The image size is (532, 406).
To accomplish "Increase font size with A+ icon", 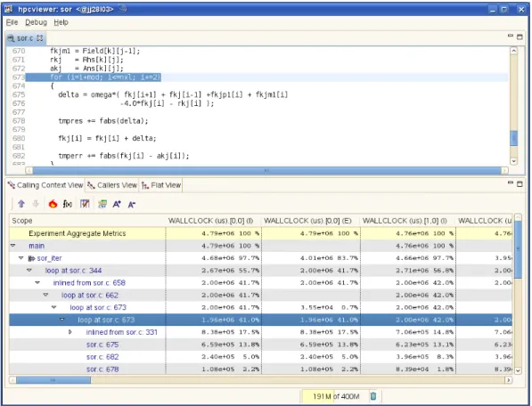I will [x=117, y=204].
